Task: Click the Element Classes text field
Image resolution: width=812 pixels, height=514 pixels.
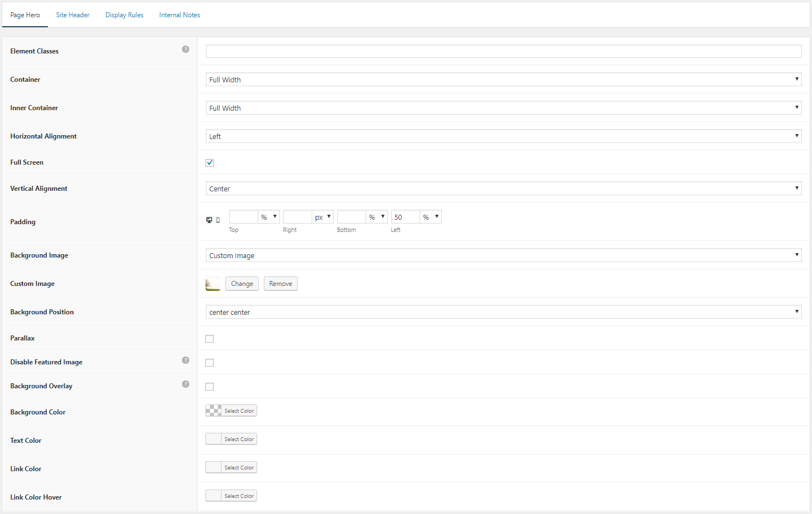Action: (504, 51)
